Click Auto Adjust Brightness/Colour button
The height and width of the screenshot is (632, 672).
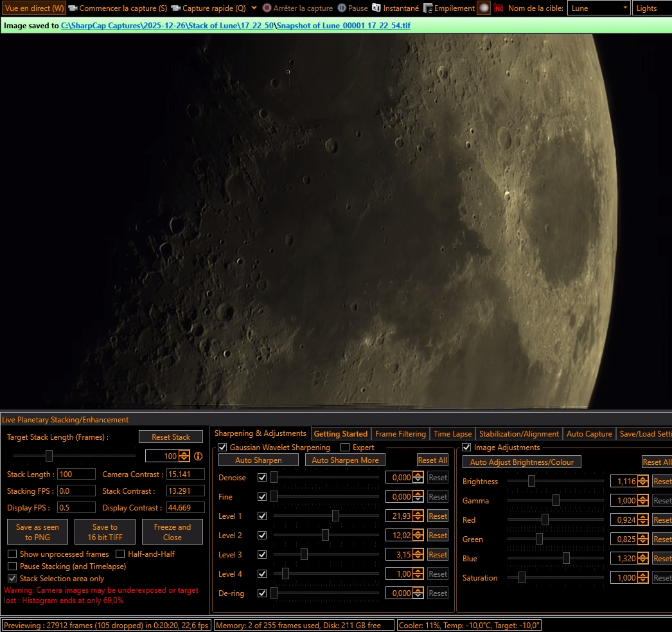pyautogui.click(x=522, y=462)
